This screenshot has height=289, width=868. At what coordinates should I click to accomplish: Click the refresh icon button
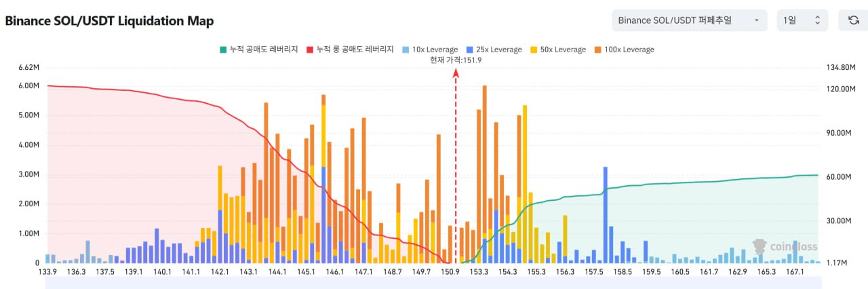(x=853, y=20)
